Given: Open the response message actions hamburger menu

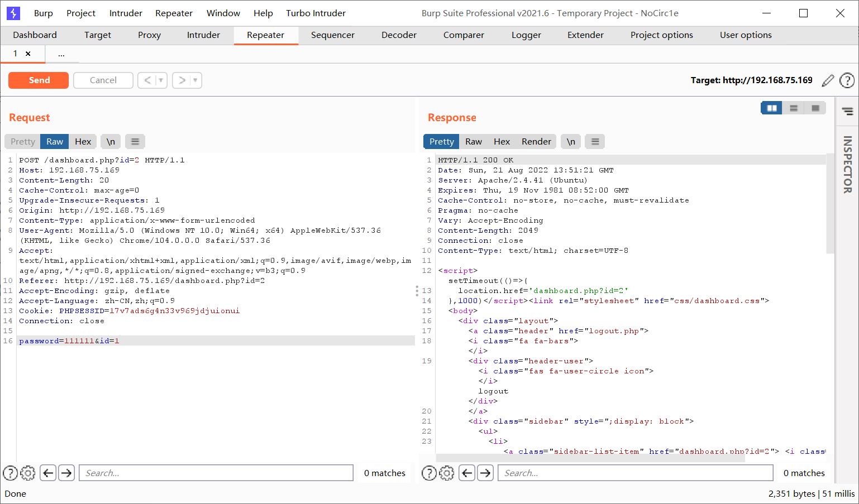Looking at the screenshot, I should (595, 142).
